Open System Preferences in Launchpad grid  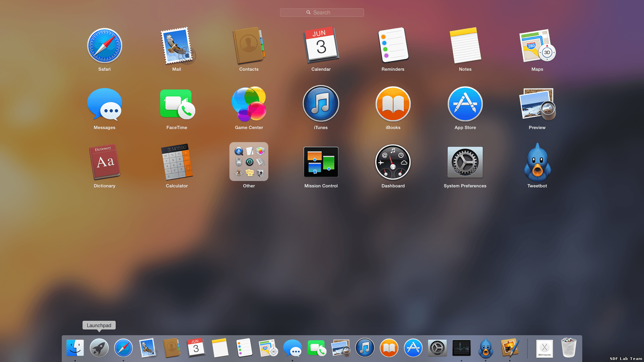pyautogui.click(x=465, y=162)
